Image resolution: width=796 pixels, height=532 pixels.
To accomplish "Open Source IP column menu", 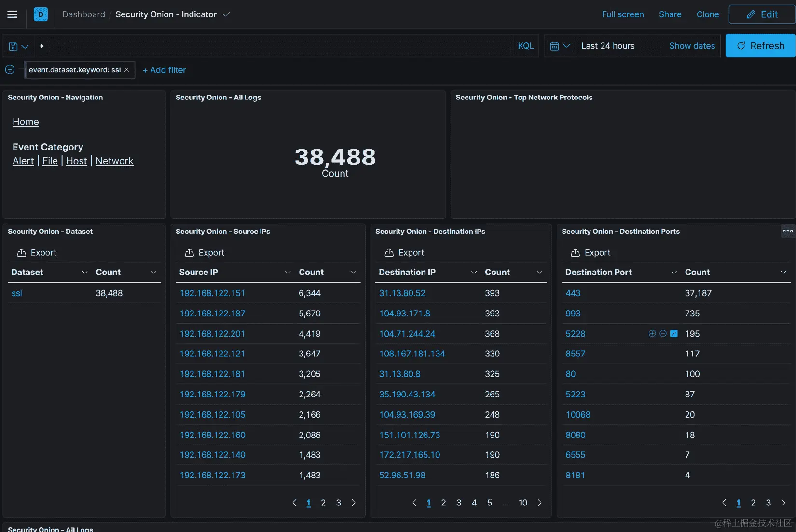I will pyautogui.click(x=288, y=272).
